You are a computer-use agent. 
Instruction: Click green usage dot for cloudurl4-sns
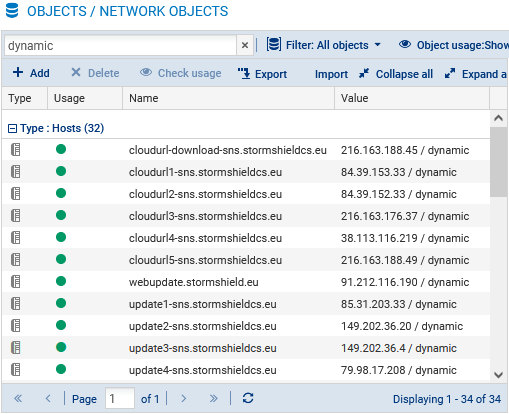(x=61, y=237)
